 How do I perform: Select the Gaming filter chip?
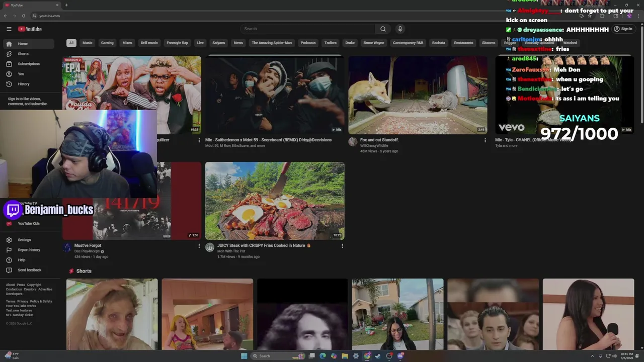pos(107,43)
